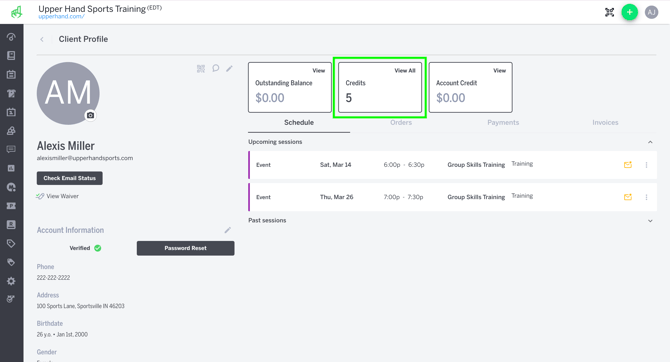The height and width of the screenshot is (362, 670).
Task: Edit the client profile with the top pencil icon
Action: tap(229, 68)
